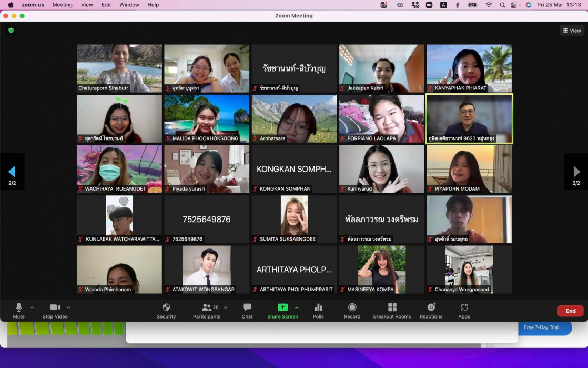The height and width of the screenshot is (368, 588).
Task: Open the Security shield icon
Action: [166, 307]
